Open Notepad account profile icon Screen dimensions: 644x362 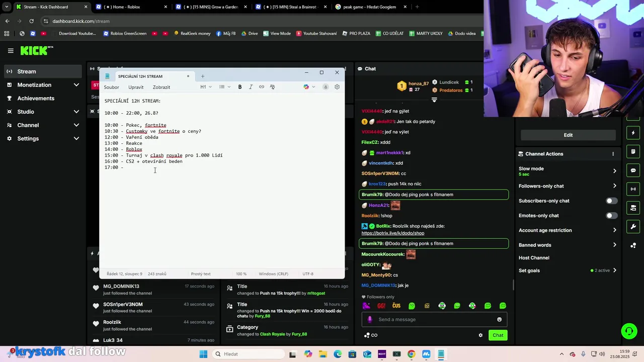pyautogui.click(x=326, y=87)
